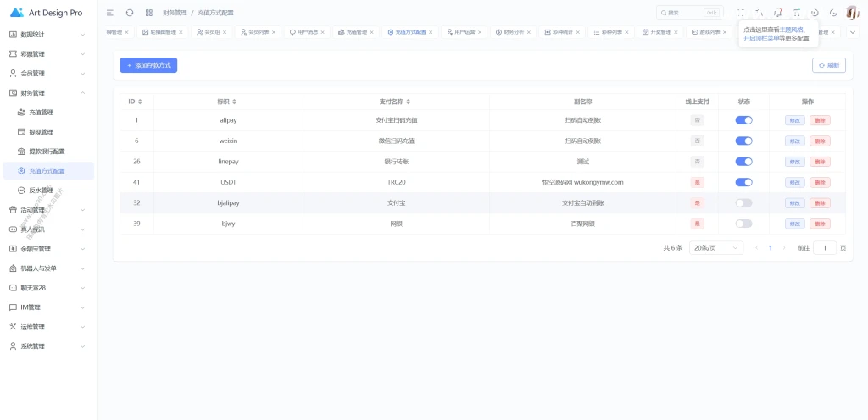The image size is (868, 420).
Task: Click the refresh page icon in header
Action: click(x=130, y=12)
